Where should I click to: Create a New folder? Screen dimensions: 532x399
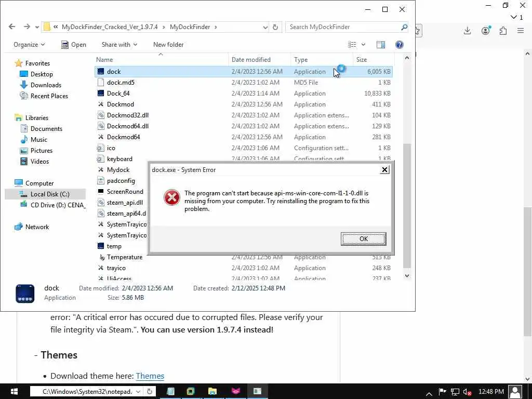coord(168,45)
